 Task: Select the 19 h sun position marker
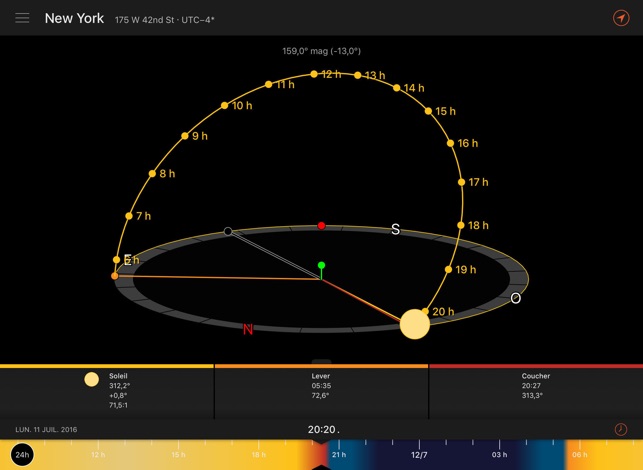[x=448, y=269]
